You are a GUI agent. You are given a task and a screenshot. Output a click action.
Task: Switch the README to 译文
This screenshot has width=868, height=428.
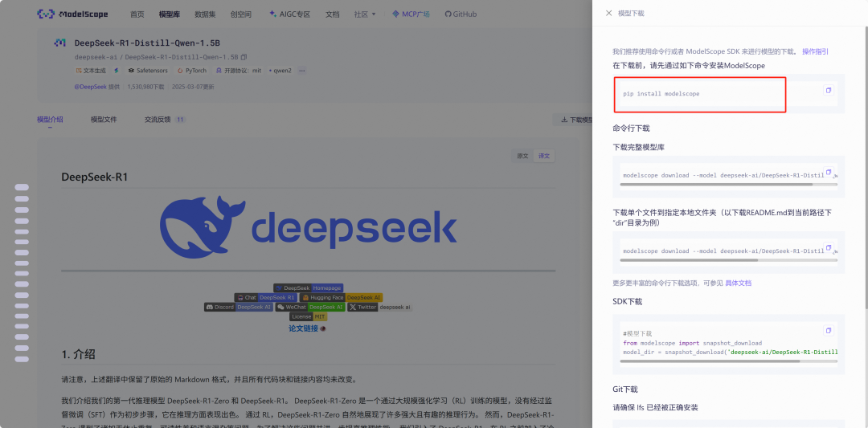(x=544, y=156)
